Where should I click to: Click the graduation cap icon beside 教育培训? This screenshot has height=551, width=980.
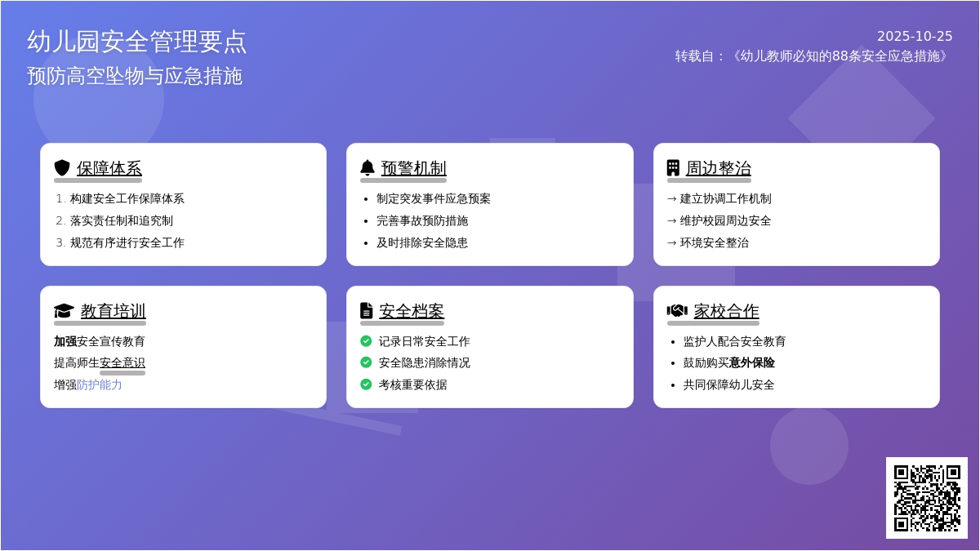tap(64, 311)
